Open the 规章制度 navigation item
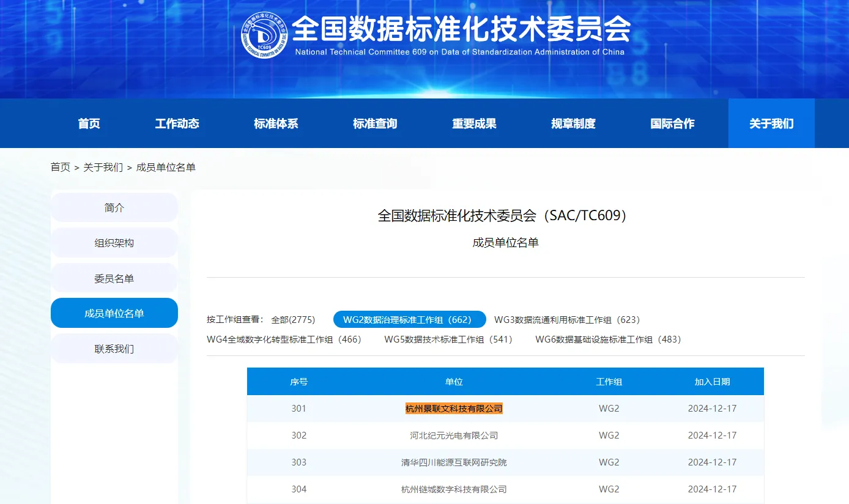The image size is (849, 504). click(x=573, y=124)
